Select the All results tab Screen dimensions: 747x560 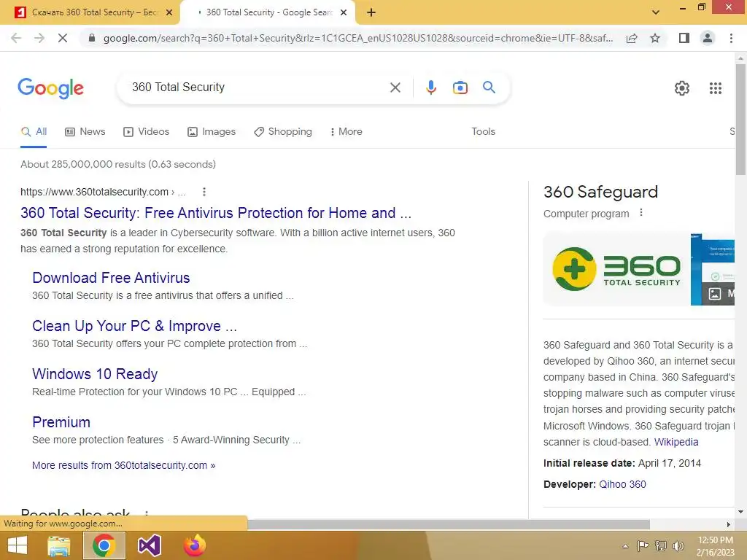click(x=34, y=132)
